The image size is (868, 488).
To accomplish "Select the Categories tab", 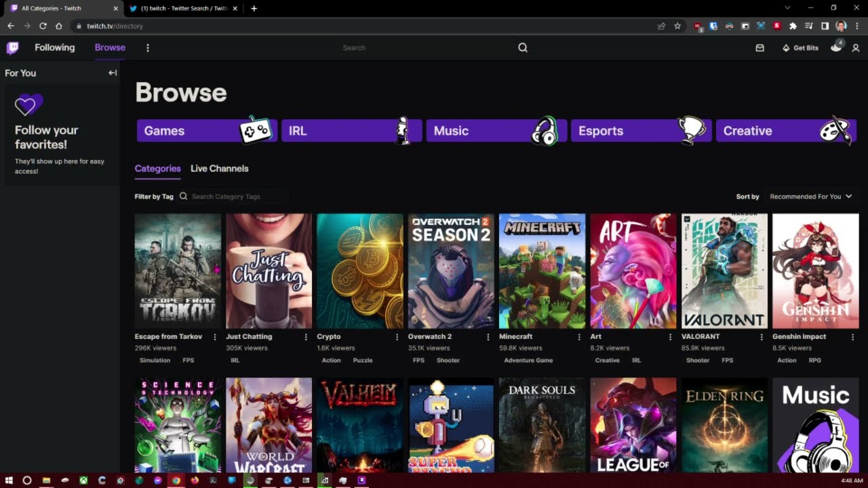I will click(x=157, y=169).
